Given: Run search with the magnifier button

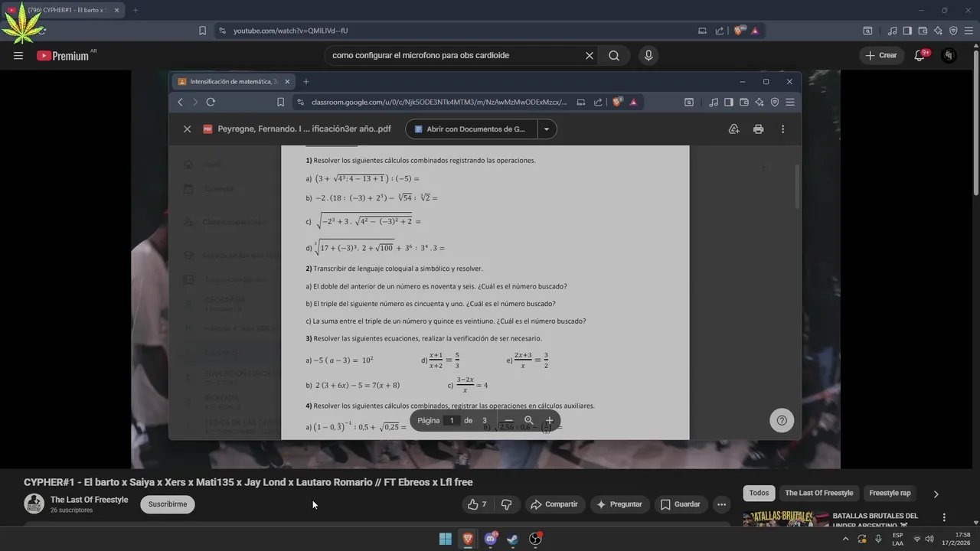Looking at the screenshot, I should click(x=614, y=55).
